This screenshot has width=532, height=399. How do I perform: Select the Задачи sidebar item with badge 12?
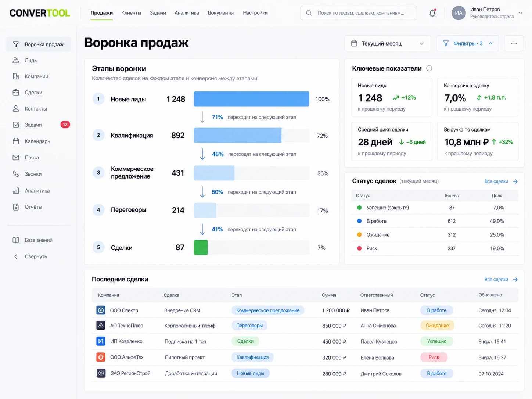coord(39,125)
